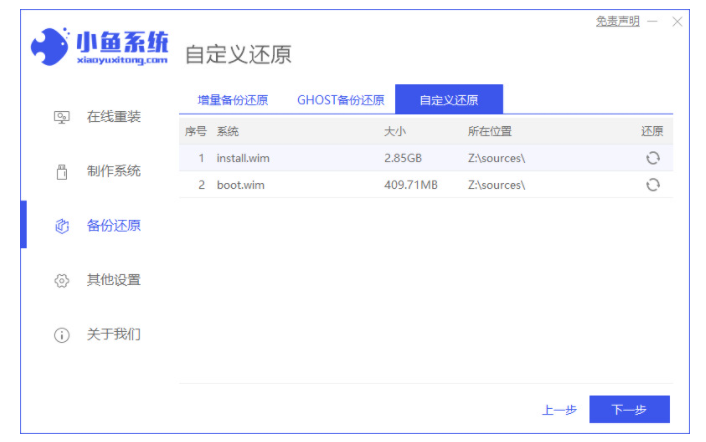Select the 自定义还原 tab
The height and width of the screenshot is (442, 706).
449,99
